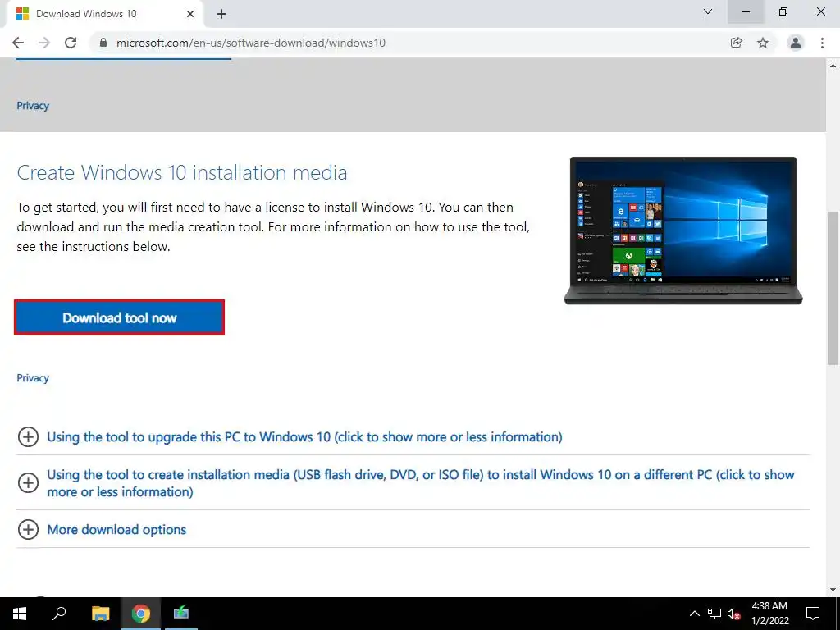This screenshot has height=630, width=840.
Task: Open the Windows Start menu
Action: (20, 614)
